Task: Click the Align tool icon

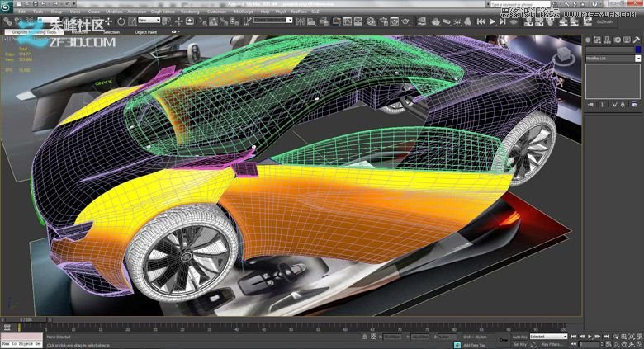Action: 312,21
